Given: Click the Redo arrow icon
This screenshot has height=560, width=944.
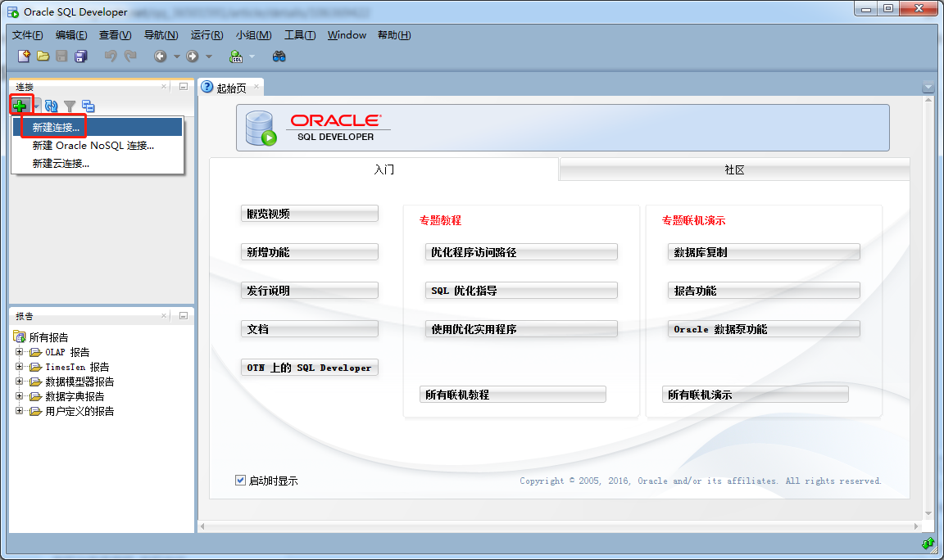Looking at the screenshot, I should click(x=130, y=56).
